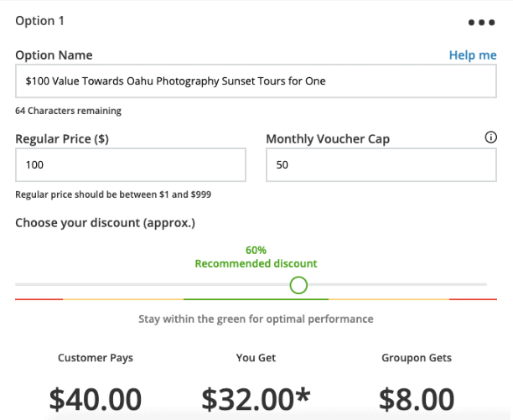Screen dimensions: 513x420
Task: Open the Option 1 three-dot menu
Action: pos(481,23)
